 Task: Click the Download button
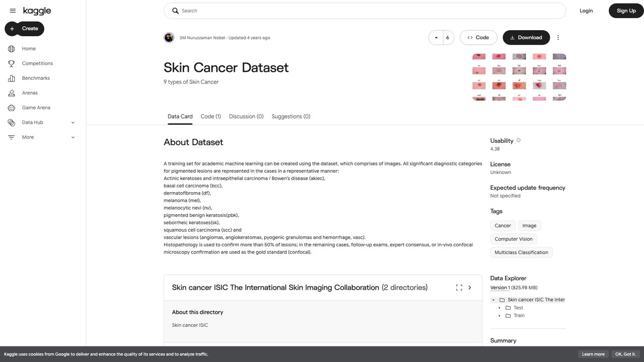(x=526, y=38)
